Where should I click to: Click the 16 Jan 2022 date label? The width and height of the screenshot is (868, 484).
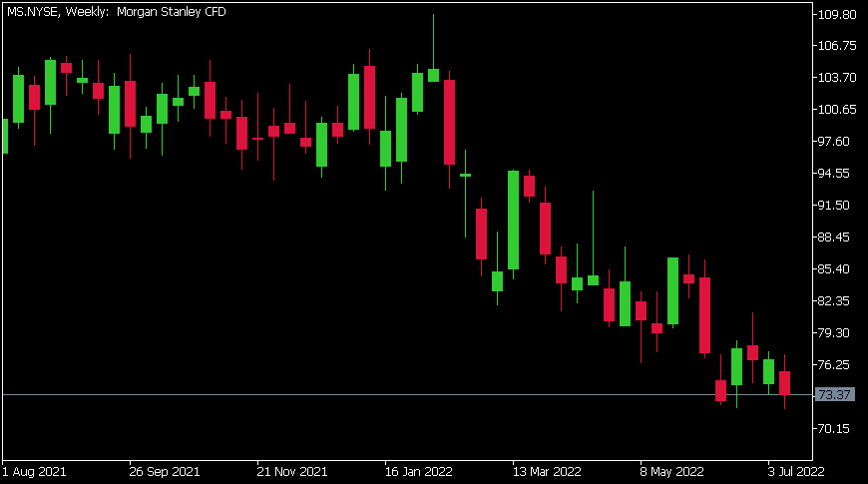tap(419, 472)
